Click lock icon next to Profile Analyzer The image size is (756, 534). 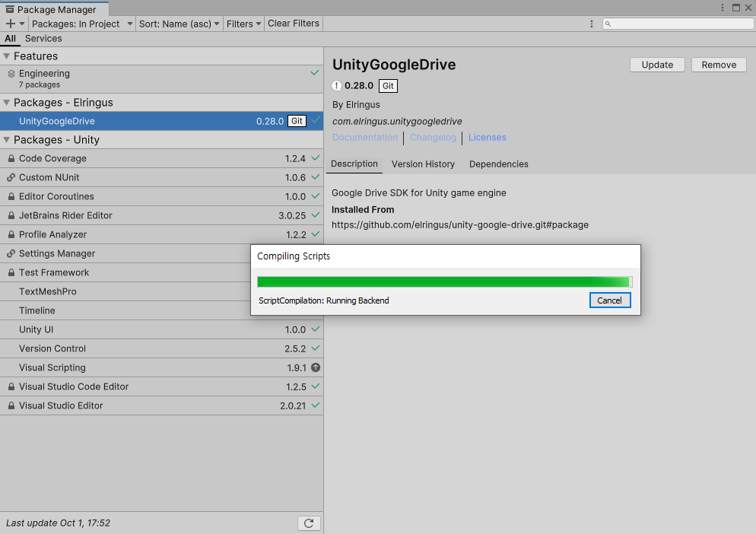(11, 234)
